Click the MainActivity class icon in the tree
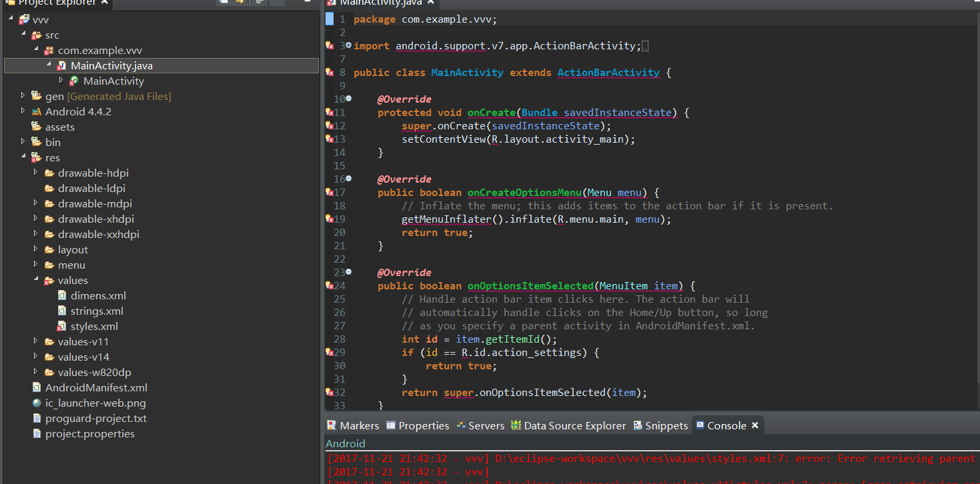 (x=75, y=81)
